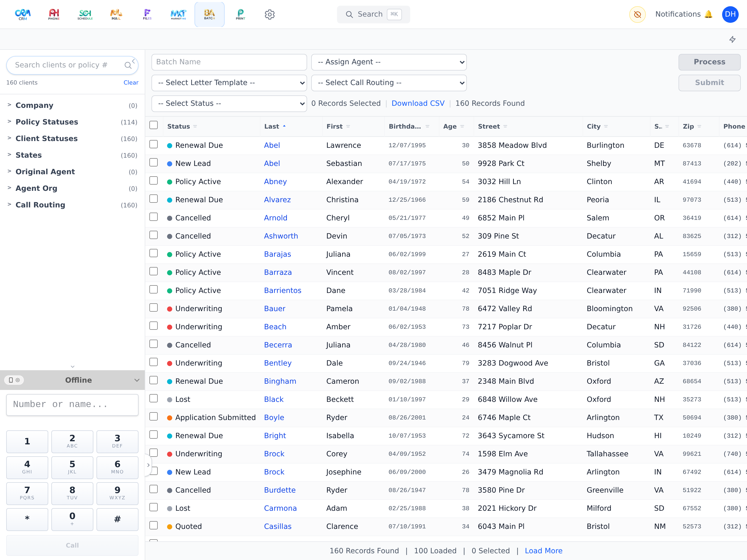Open the Mail app icon

click(116, 14)
